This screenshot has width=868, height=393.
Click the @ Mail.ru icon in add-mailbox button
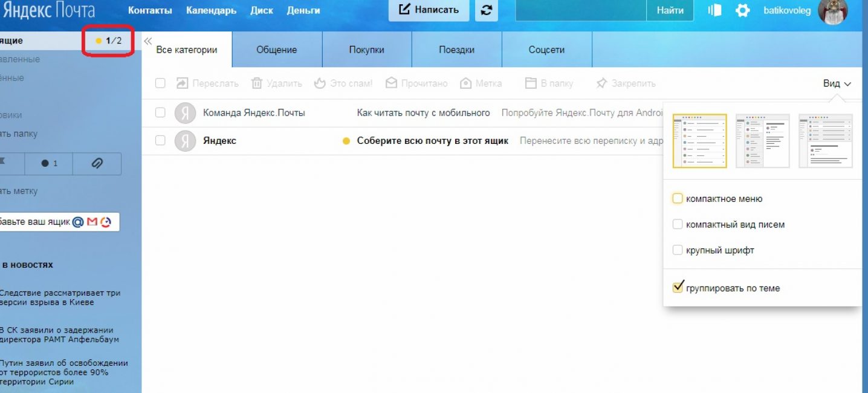[78, 222]
